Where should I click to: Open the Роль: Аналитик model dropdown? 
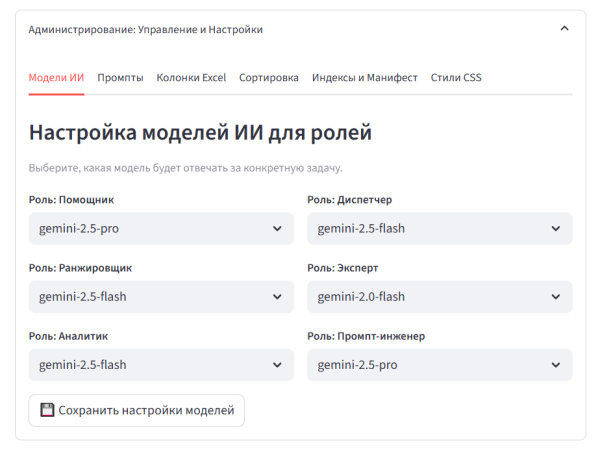(161, 365)
